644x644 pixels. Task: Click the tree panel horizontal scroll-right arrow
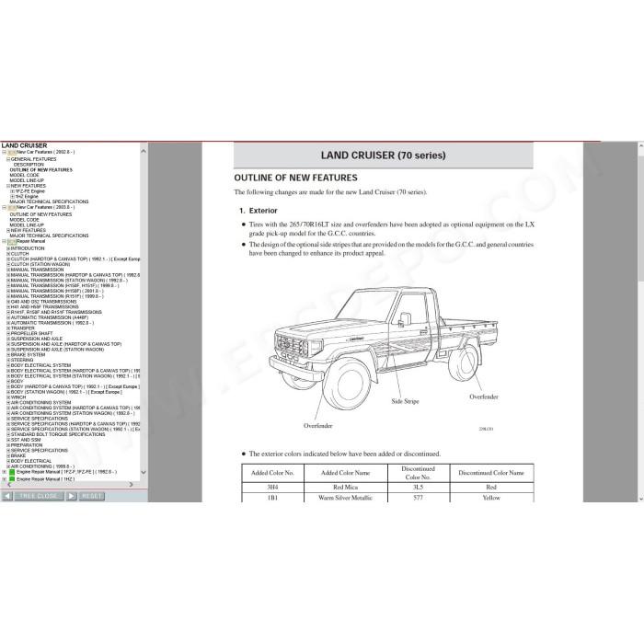tap(131, 485)
